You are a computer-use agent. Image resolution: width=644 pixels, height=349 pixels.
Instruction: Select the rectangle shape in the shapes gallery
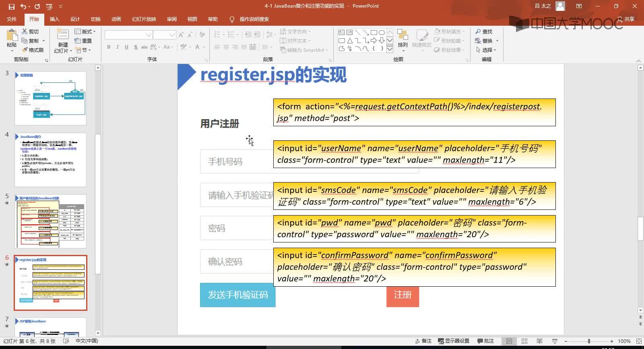click(374, 32)
